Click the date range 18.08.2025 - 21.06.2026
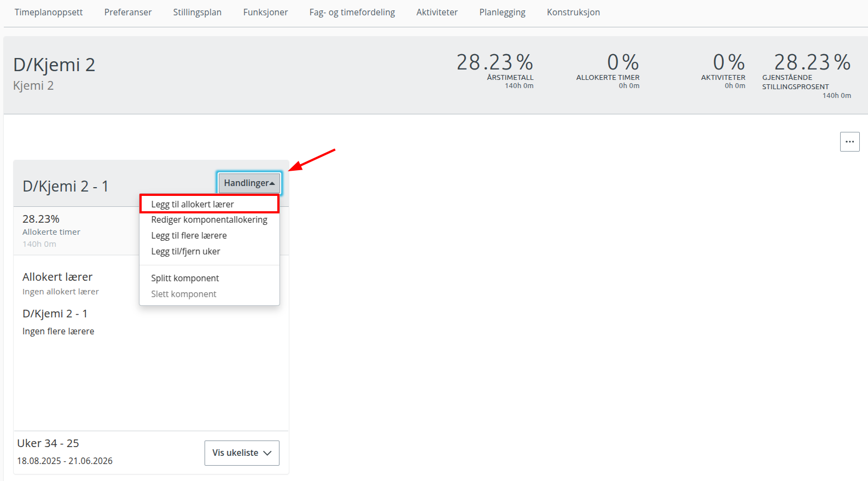868x481 pixels. [65, 461]
